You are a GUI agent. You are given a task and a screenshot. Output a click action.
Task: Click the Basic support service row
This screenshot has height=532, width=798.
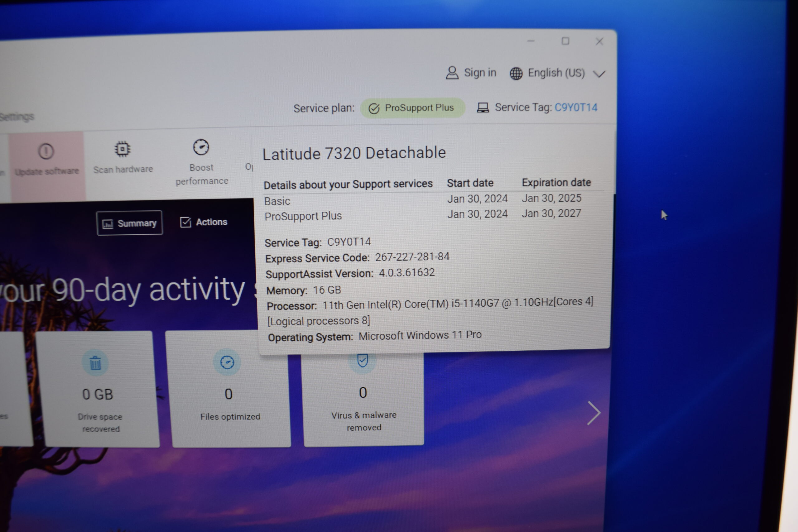pos(423,199)
